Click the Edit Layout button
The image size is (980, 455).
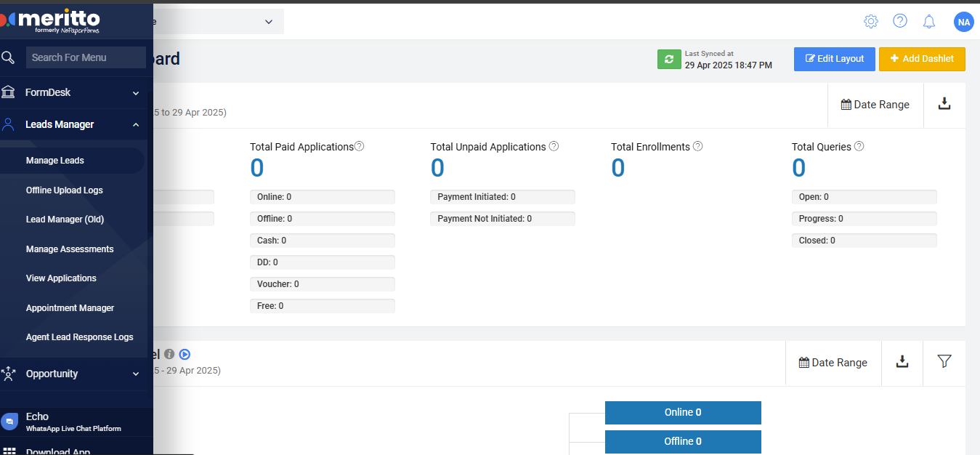coord(834,59)
